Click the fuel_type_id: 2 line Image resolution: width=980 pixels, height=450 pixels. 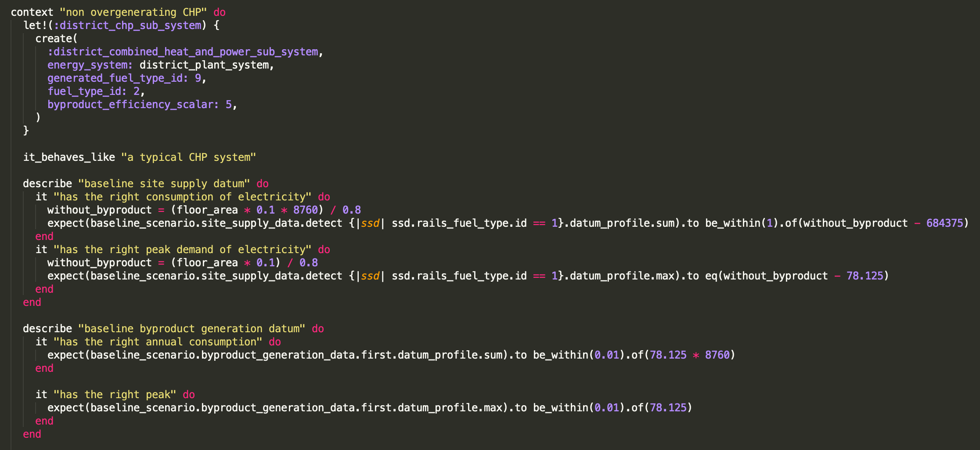[x=96, y=91]
